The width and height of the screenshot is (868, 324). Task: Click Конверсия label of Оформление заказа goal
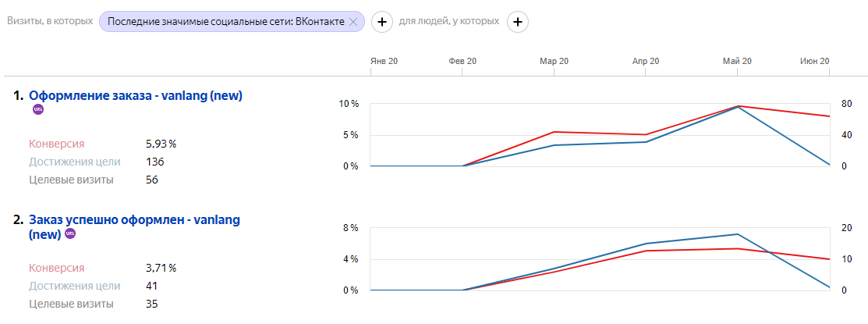[56, 144]
